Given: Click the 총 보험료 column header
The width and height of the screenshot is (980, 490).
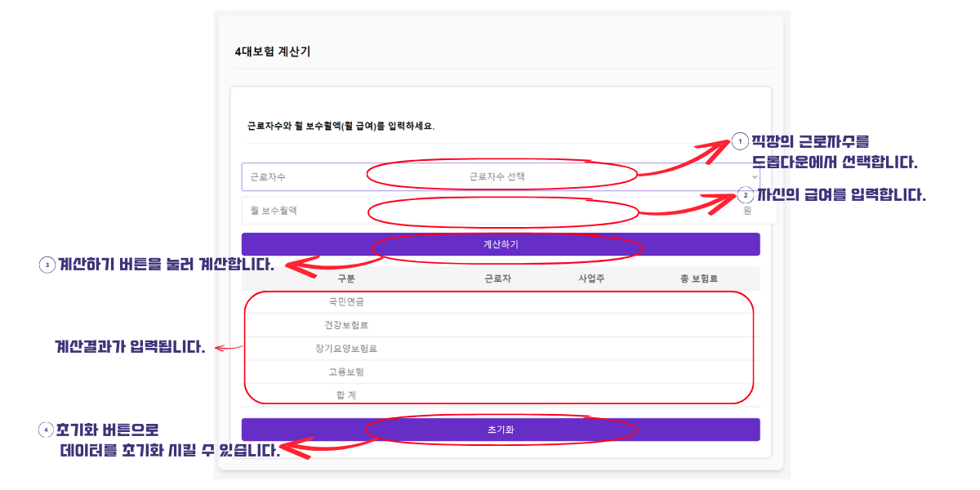Looking at the screenshot, I should pyautogui.click(x=699, y=278).
